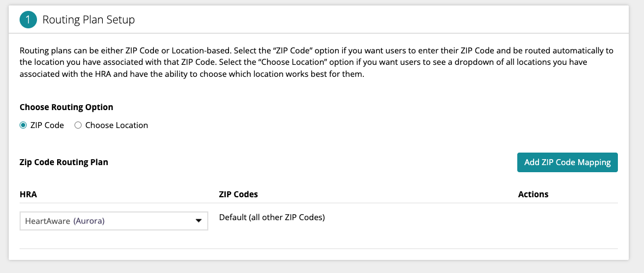Click the step 1 circle badge
The height and width of the screenshot is (273, 644).
[28, 20]
